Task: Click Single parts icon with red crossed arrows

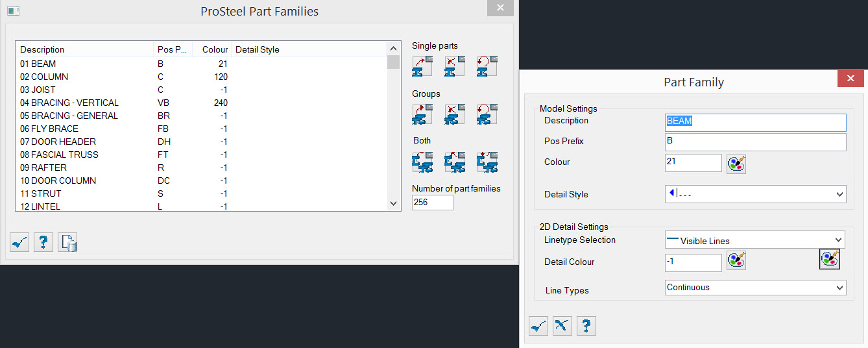Action: pyautogui.click(x=455, y=66)
